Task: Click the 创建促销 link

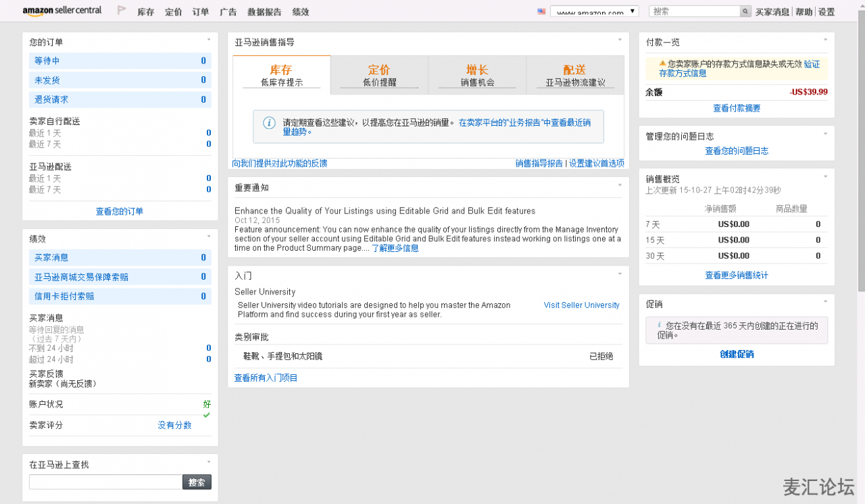Action: tap(737, 354)
